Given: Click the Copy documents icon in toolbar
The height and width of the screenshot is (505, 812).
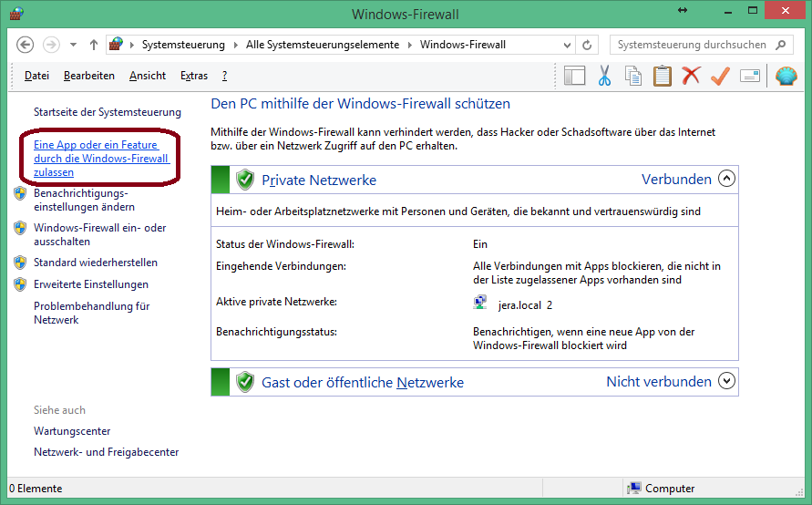Looking at the screenshot, I should pos(632,76).
